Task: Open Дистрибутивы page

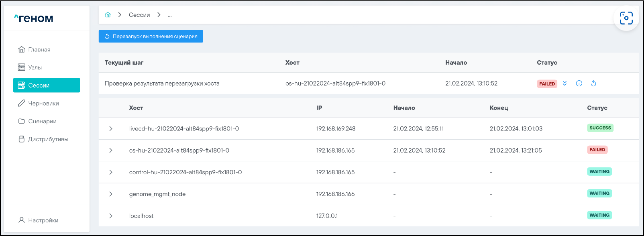Action: (48, 139)
